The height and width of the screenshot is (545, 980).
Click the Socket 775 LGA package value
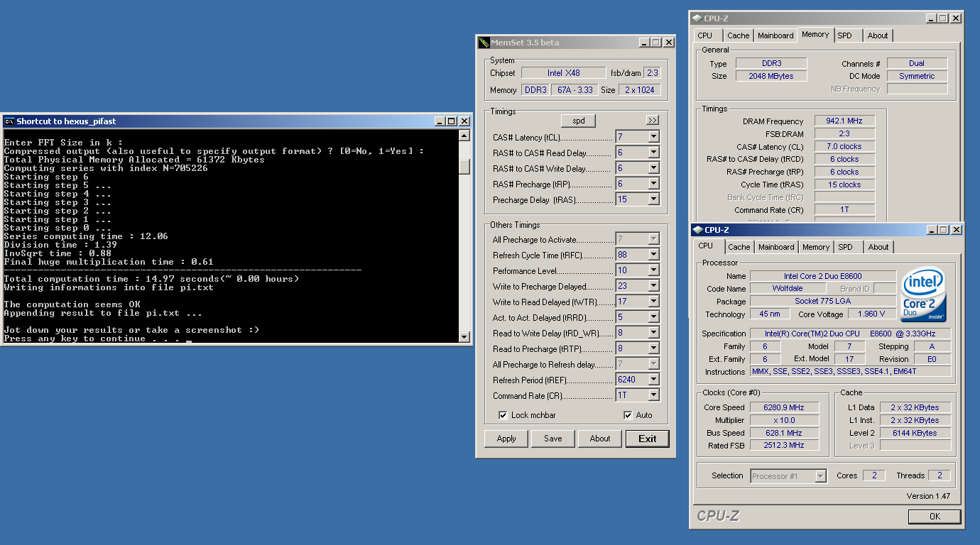822,302
